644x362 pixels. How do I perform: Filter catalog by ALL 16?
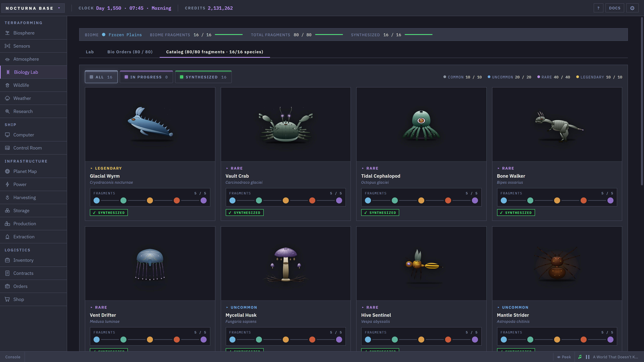click(101, 77)
